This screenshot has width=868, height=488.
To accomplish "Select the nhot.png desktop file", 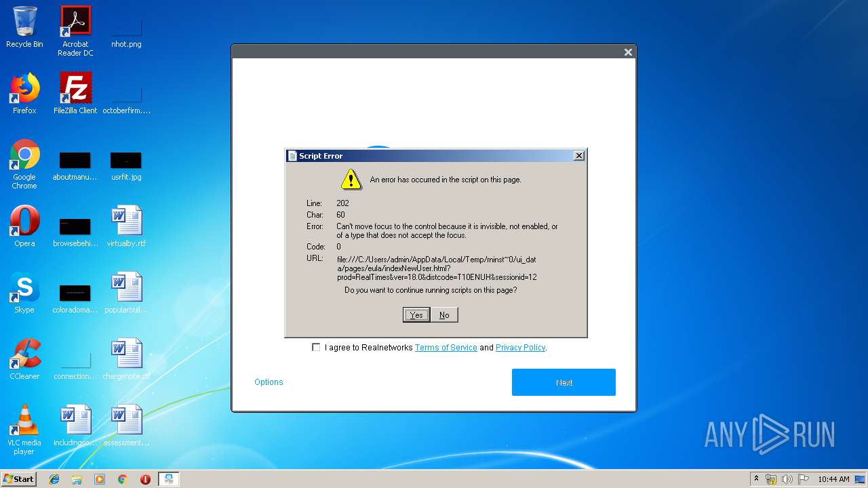I will click(126, 30).
